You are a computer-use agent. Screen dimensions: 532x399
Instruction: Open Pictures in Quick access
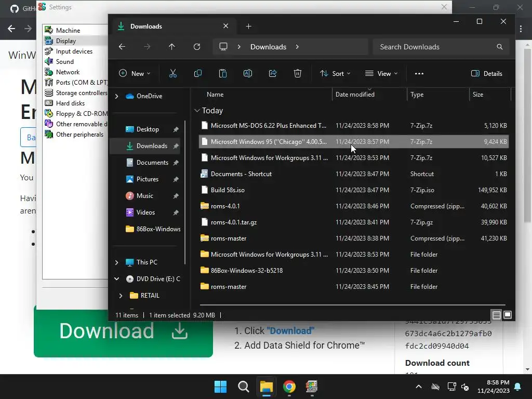pos(147,179)
